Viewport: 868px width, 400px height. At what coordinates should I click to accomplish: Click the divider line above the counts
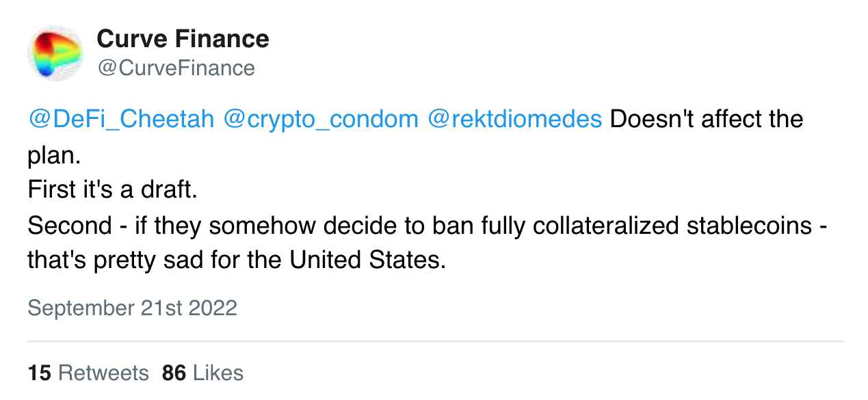(435, 341)
